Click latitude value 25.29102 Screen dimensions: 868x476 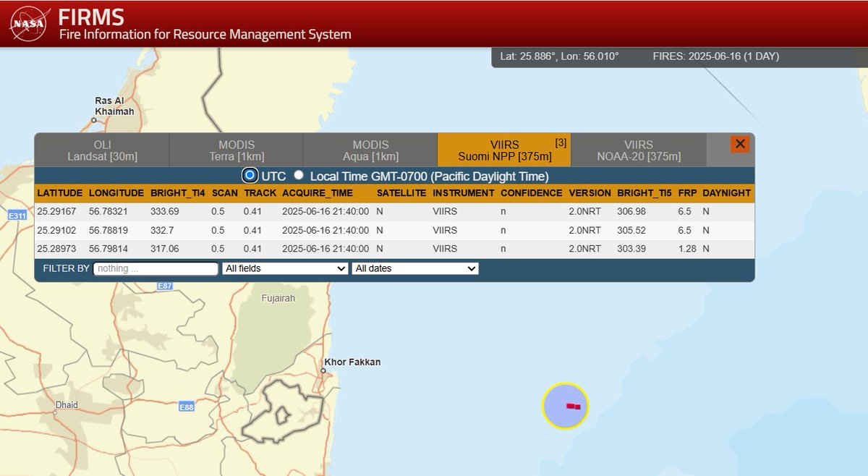click(x=57, y=230)
